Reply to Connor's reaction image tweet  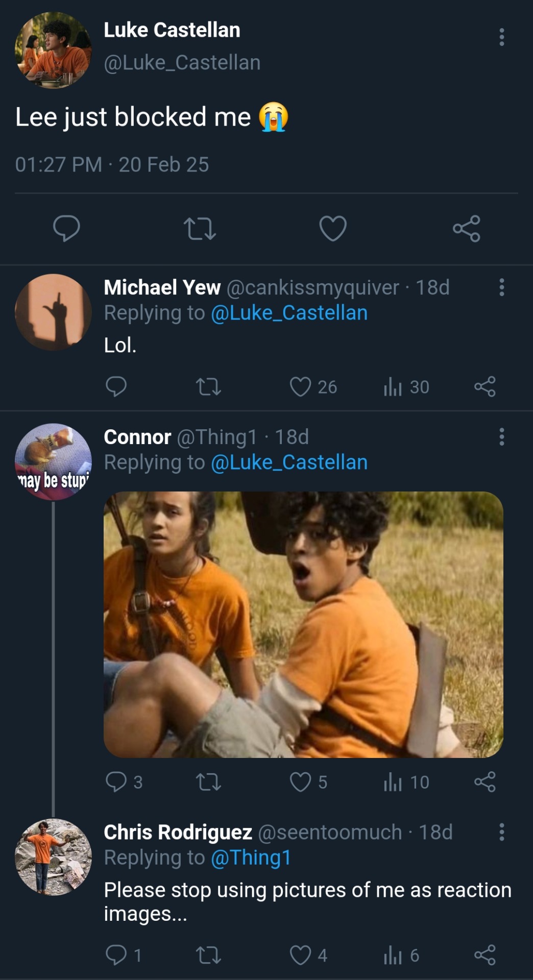click(x=116, y=782)
